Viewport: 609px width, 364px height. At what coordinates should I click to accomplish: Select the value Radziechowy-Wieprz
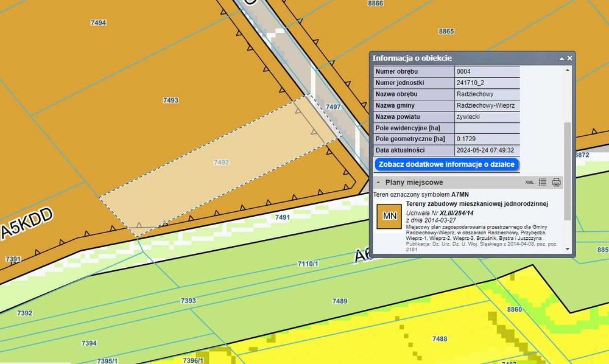click(485, 105)
